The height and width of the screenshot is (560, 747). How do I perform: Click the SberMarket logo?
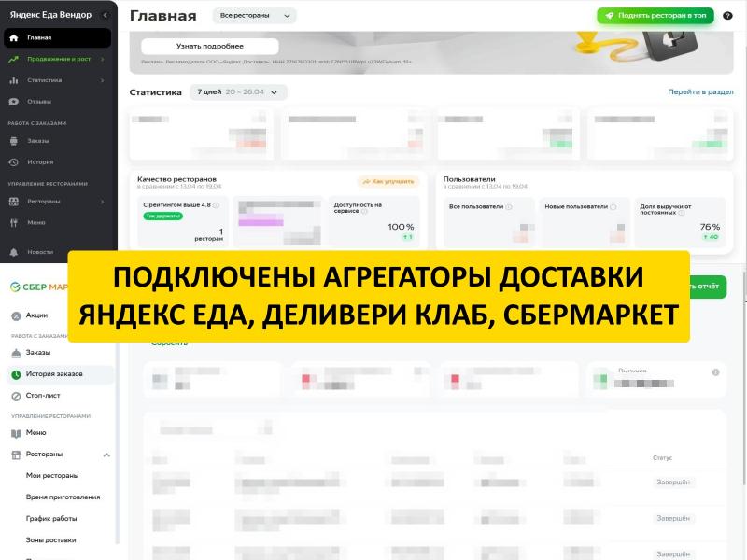(39, 287)
